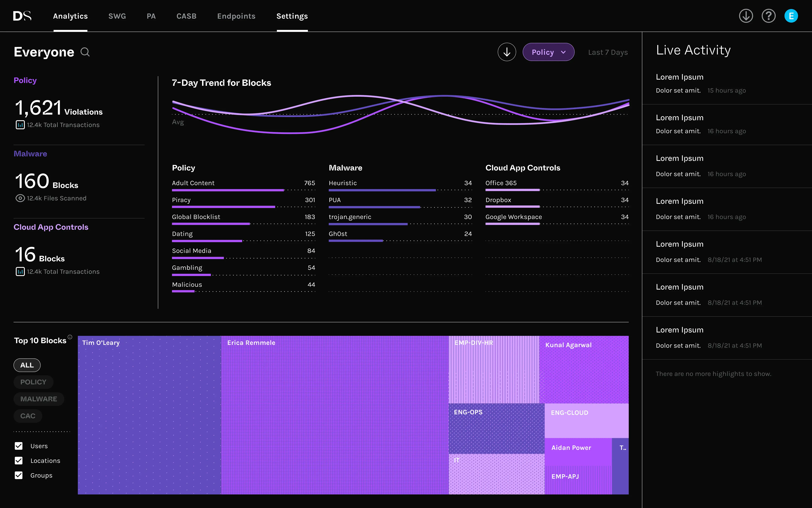Click 160 Blocks figure
Image resolution: width=812 pixels, height=508 pixels.
(x=47, y=181)
